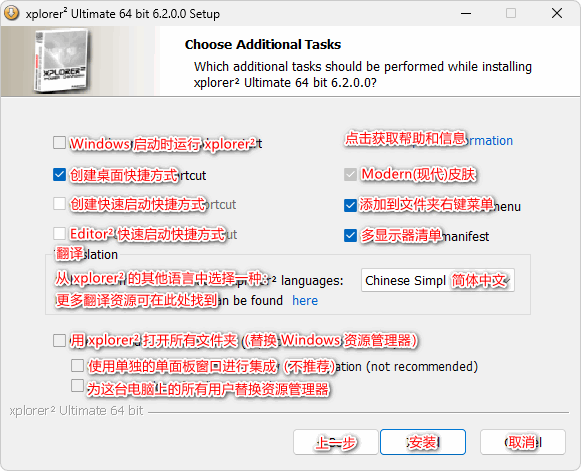Tick separate single-pane integration (not recommended)
This screenshot has height=471, width=581.
77,366
